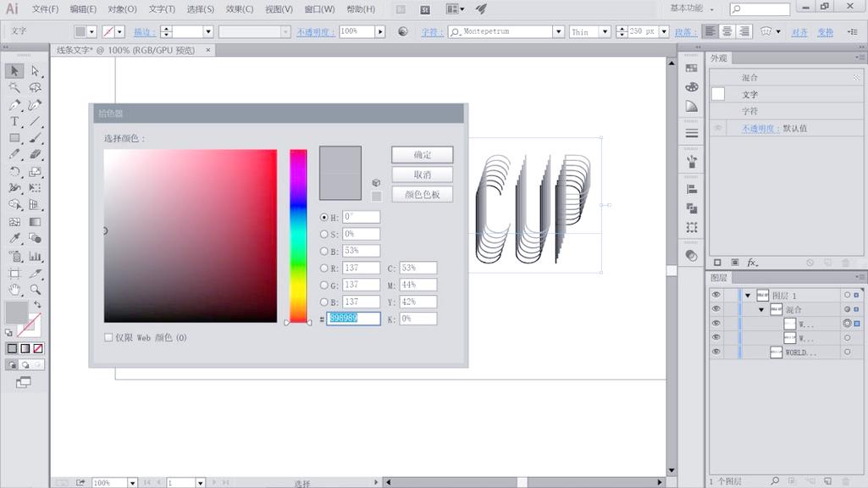Image resolution: width=868 pixels, height=488 pixels.
Task: Select the Rectangle shape tool
Action: (x=14, y=138)
